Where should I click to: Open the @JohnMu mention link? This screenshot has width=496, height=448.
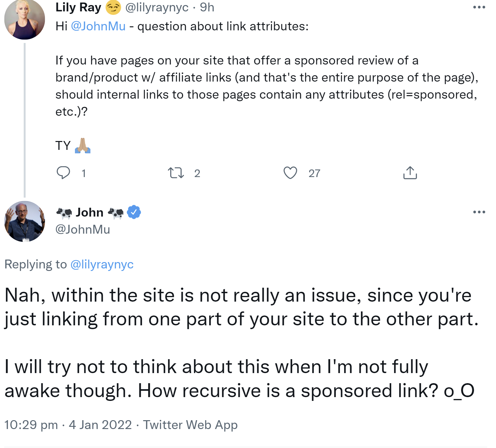pos(99,26)
